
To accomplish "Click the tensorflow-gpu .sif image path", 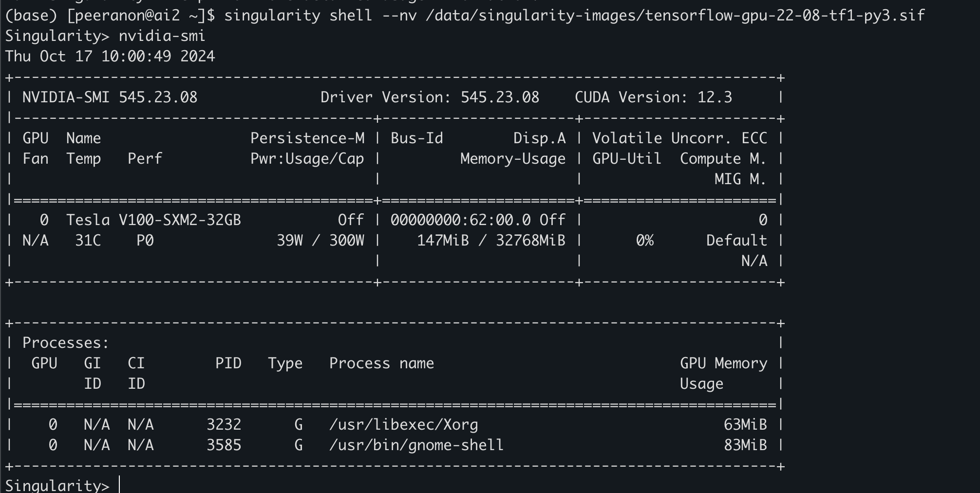I will pos(675,16).
